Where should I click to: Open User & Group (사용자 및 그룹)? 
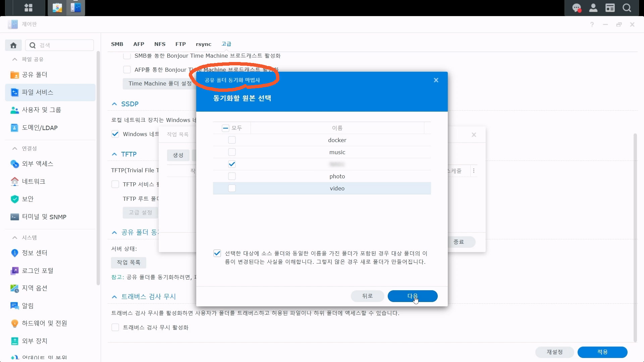(41, 110)
